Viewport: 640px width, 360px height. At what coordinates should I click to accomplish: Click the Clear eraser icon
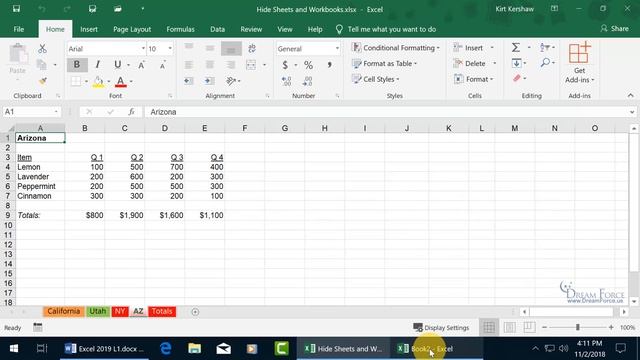[x=517, y=78]
